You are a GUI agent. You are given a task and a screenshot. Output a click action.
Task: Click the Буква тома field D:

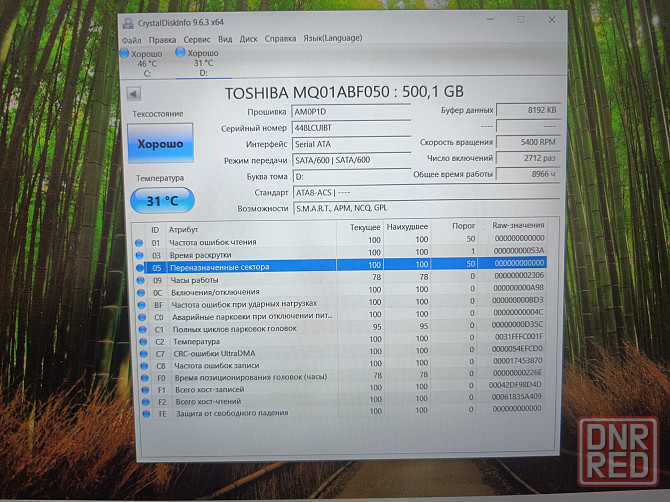coord(352,176)
